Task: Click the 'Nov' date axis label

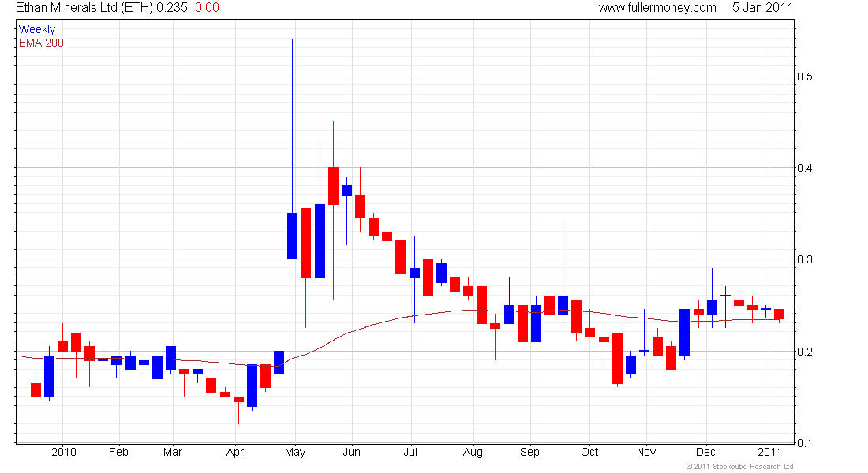Action: 646,452
